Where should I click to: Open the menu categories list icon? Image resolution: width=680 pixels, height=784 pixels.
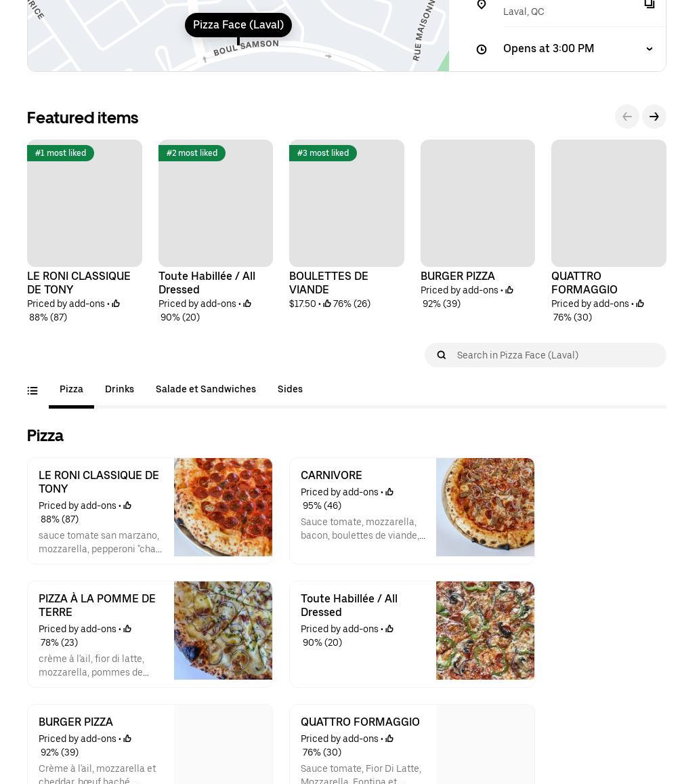(33, 390)
